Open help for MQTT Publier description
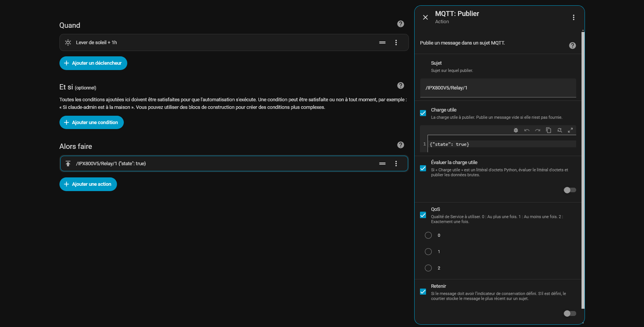 (572, 46)
